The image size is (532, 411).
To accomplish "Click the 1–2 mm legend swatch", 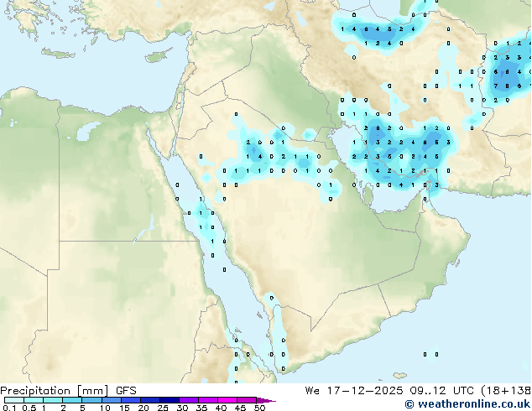I will 53,400.
